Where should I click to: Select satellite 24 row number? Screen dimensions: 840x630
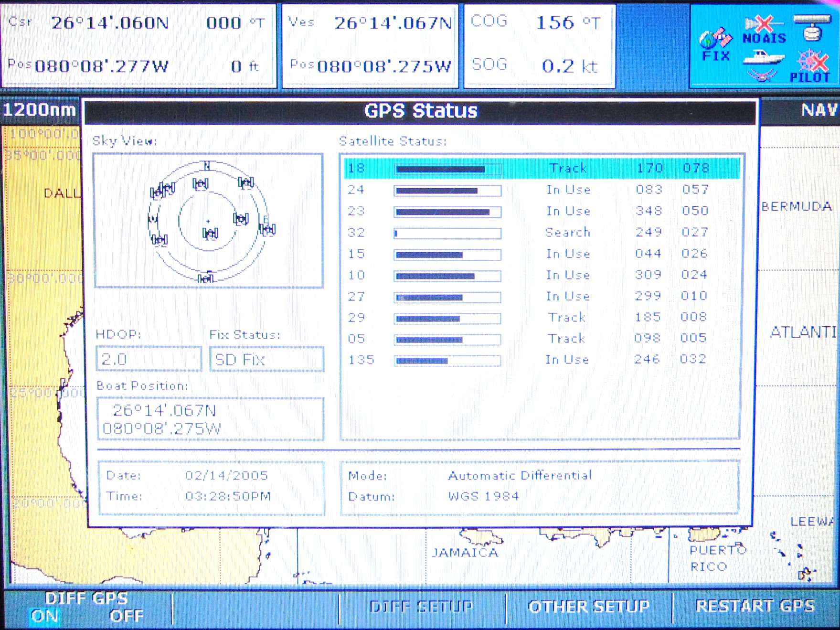tap(356, 190)
